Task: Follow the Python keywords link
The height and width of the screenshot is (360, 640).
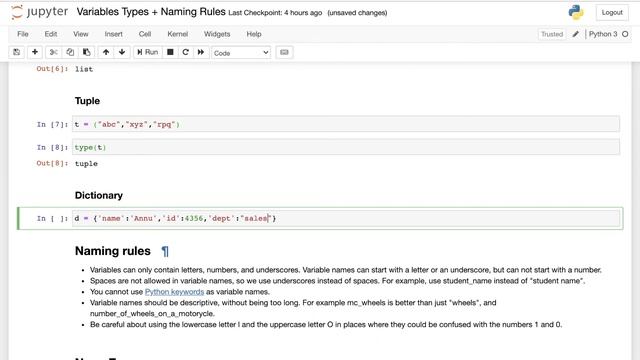Action: [174, 292]
